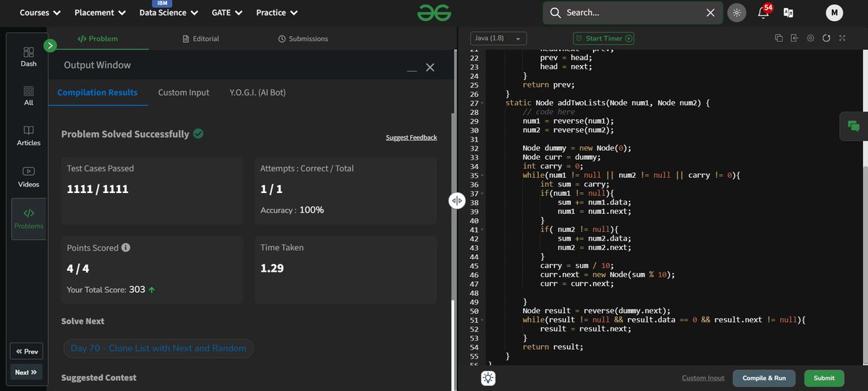Image resolution: width=868 pixels, height=391 pixels.
Task: Open the Practice dropdown menu
Action: coord(277,12)
